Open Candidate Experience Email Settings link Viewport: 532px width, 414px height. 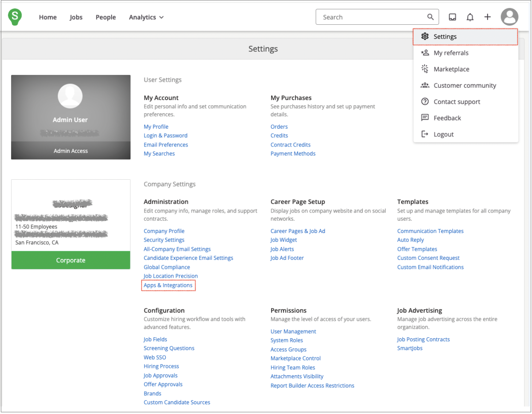(188, 258)
